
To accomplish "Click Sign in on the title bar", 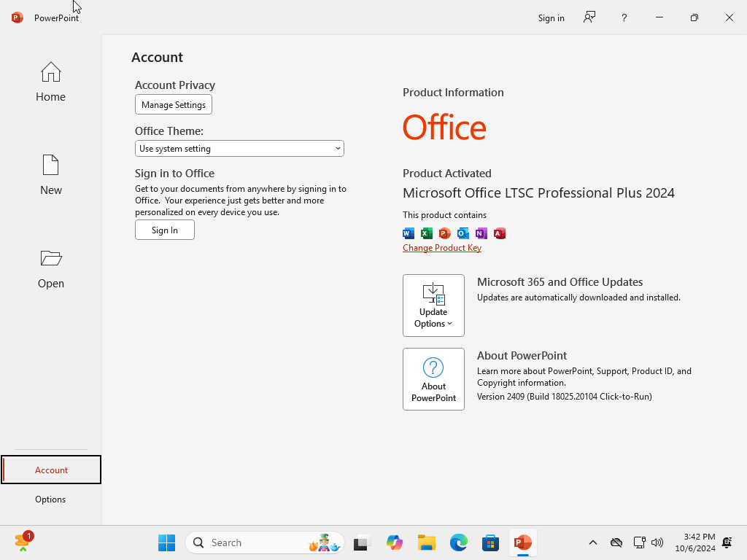I will point(551,18).
